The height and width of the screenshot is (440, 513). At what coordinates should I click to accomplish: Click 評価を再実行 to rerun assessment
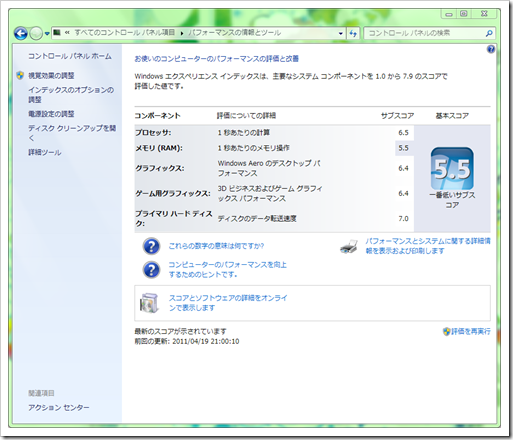[x=471, y=331]
